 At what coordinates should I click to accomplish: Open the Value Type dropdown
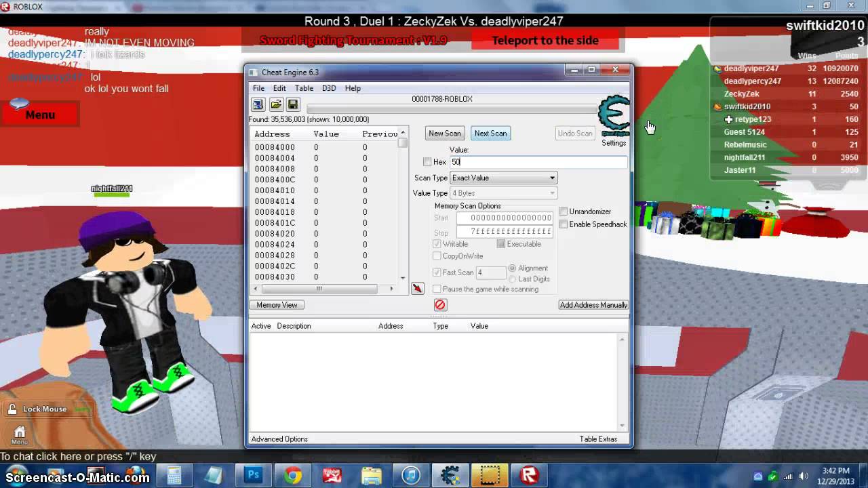[x=504, y=193]
